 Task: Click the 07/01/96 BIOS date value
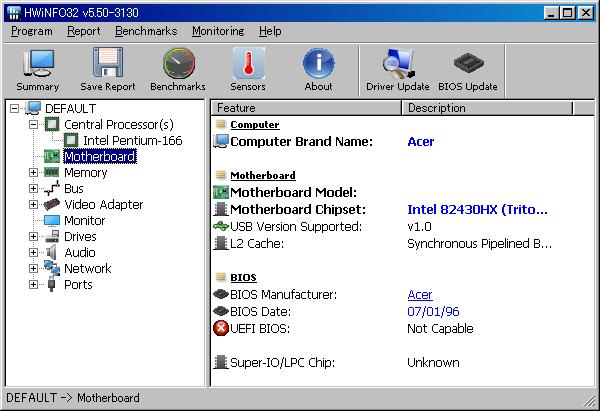433,311
